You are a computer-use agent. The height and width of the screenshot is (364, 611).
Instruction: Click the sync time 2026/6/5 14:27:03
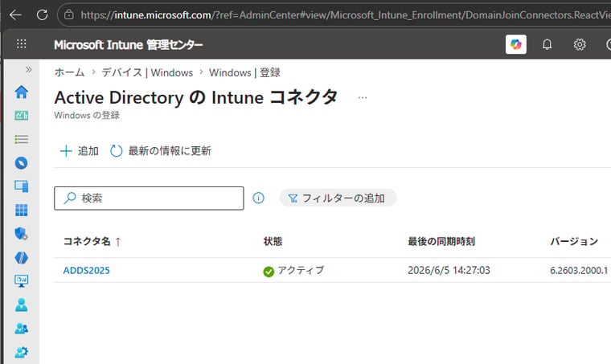pos(449,270)
